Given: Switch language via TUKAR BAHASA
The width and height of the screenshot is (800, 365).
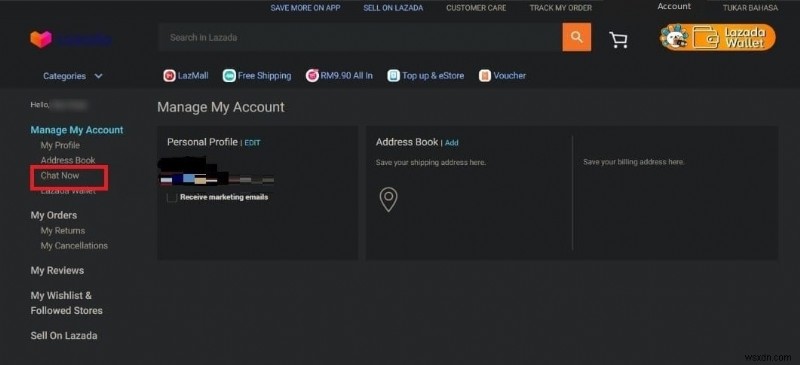Looking at the screenshot, I should point(750,8).
